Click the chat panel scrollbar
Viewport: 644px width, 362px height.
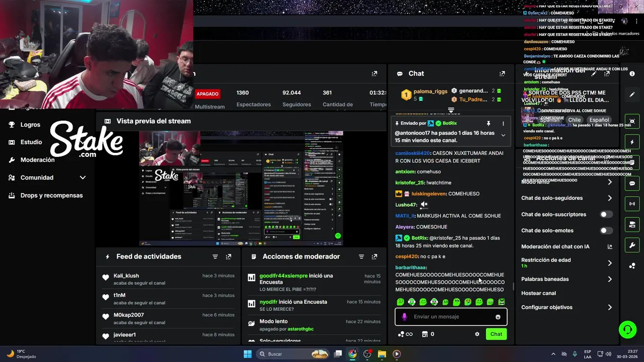point(513,287)
